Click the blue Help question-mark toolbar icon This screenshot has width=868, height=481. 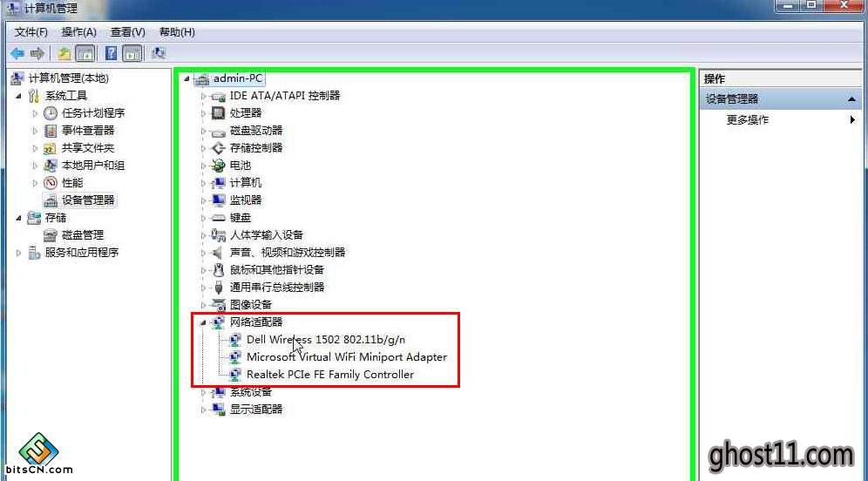pyautogui.click(x=111, y=53)
